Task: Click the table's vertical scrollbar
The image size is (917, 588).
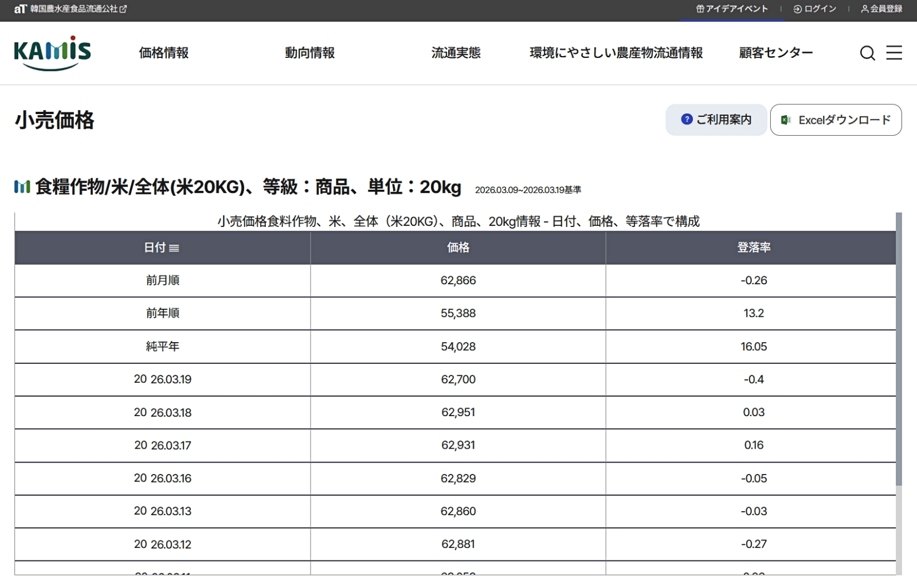Action: 899,350
